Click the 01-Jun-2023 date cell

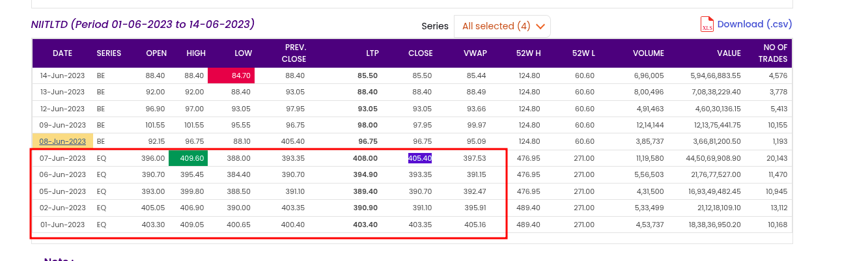click(63, 225)
